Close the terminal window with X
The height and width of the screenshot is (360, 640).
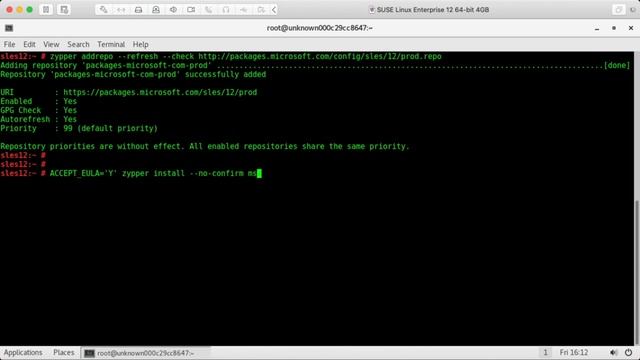pyautogui.click(x=631, y=28)
